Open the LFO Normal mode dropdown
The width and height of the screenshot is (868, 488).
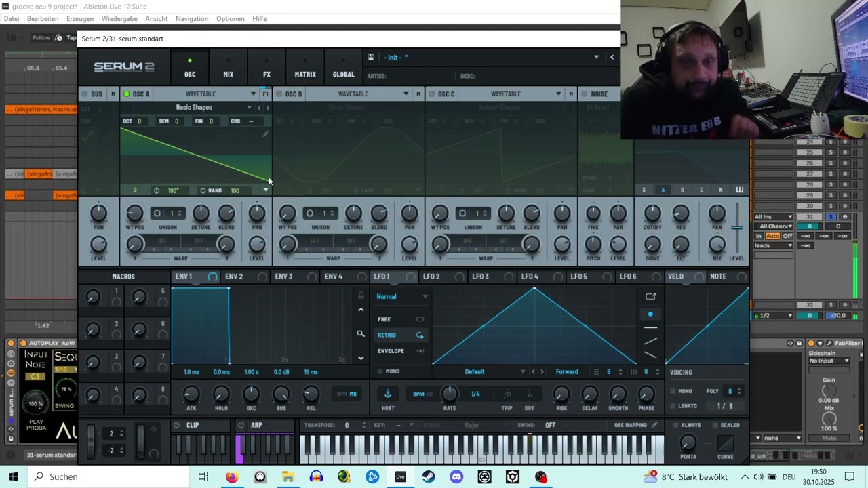tap(402, 296)
